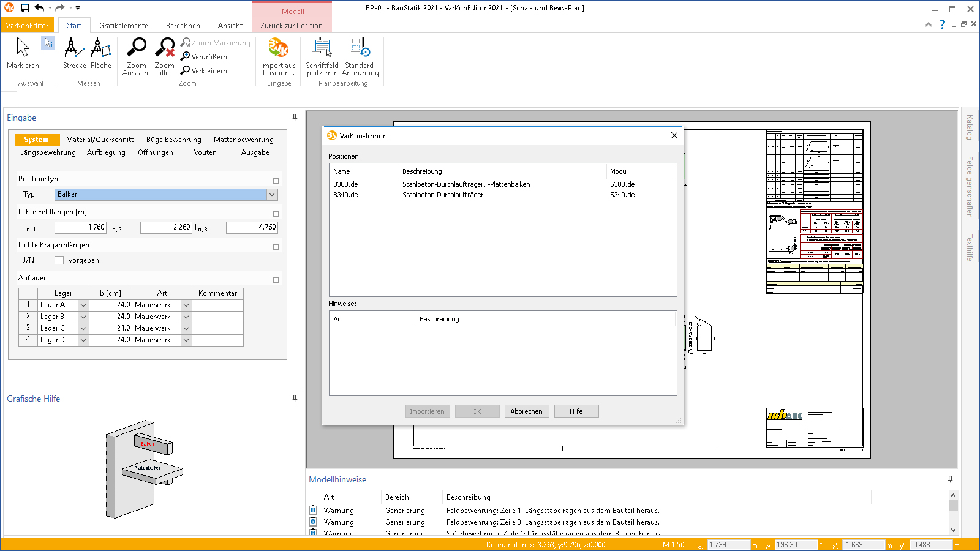Collapse the lichte Feldlängen section
The width and height of the screenshot is (980, 551).
point(276,214)
